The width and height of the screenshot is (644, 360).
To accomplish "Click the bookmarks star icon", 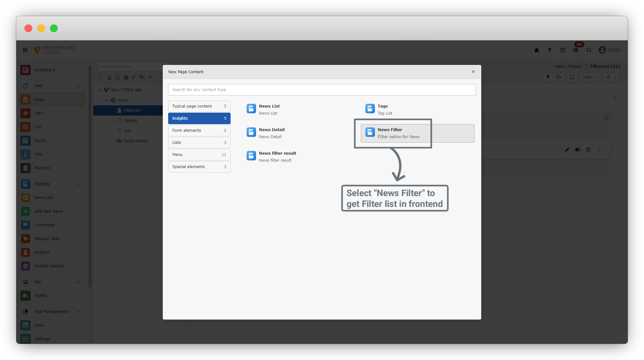I will coord(537,50).
